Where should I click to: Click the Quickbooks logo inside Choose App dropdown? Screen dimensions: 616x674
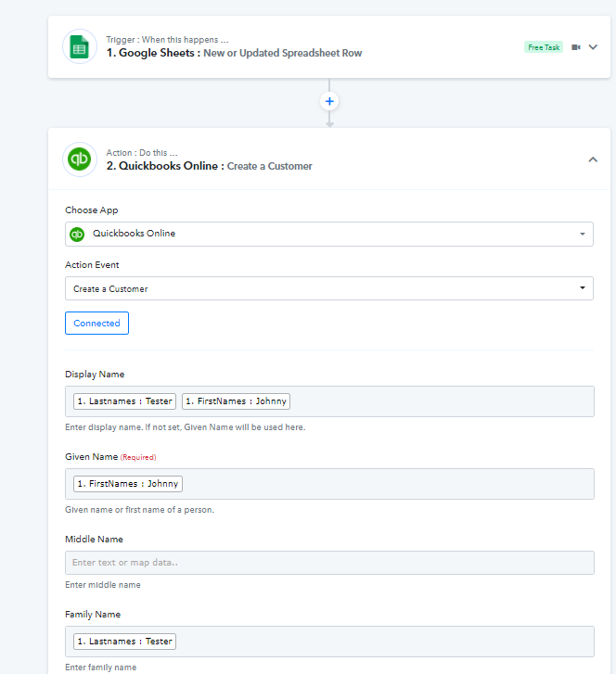(x=77, y=235)
